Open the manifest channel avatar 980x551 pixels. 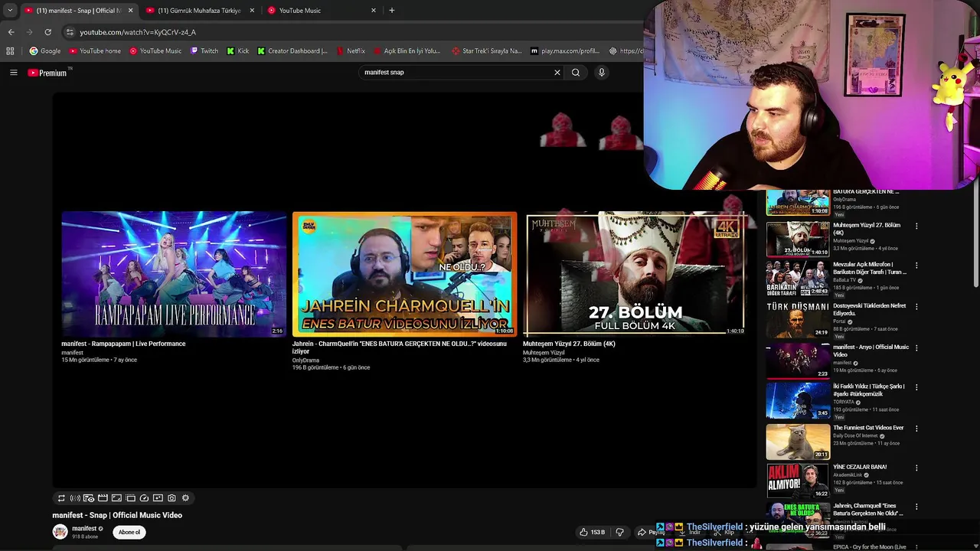(x=60, y=532)
